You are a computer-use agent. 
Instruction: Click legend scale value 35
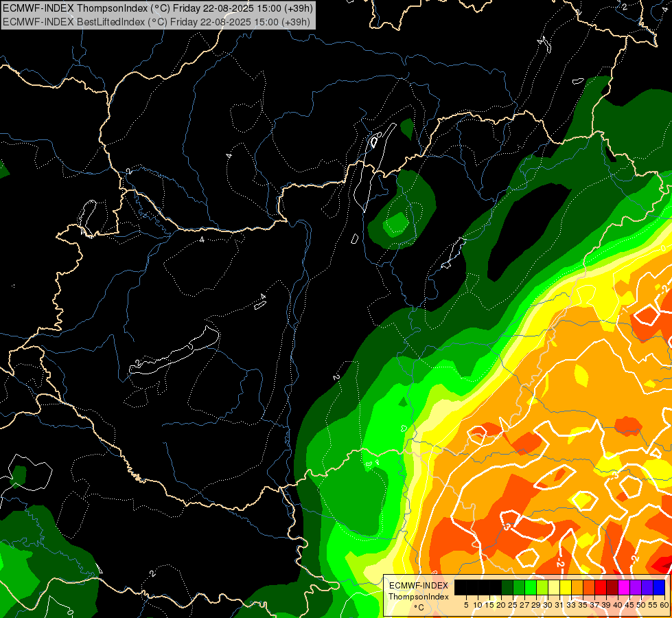(x=583, y=605)
